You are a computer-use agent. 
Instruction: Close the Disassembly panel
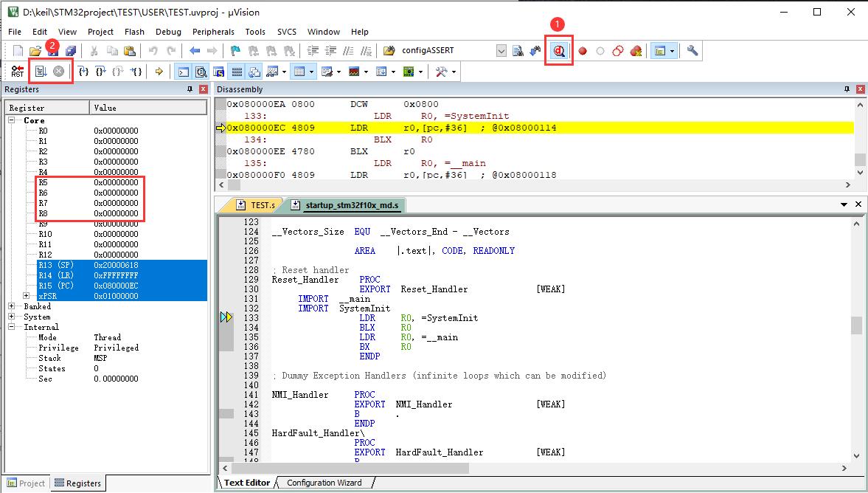point(860,89)
